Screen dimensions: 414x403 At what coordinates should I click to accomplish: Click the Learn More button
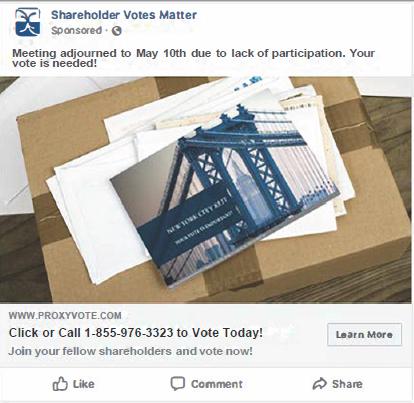(364, 334)
